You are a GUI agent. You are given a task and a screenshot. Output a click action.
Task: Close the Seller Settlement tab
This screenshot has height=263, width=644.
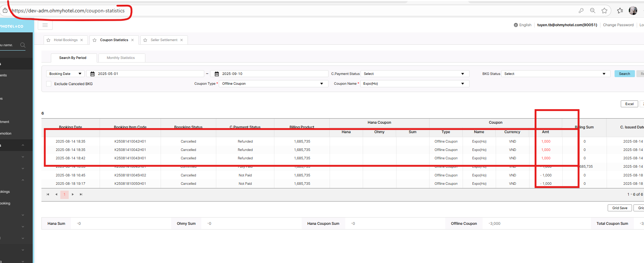click(x=182, y=40)
